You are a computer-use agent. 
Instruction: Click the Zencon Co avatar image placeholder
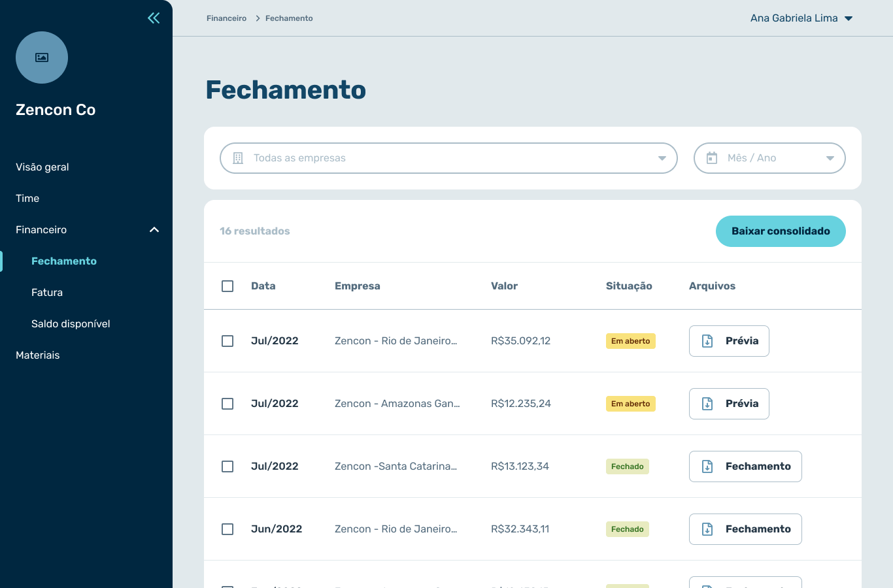(41, 57)
